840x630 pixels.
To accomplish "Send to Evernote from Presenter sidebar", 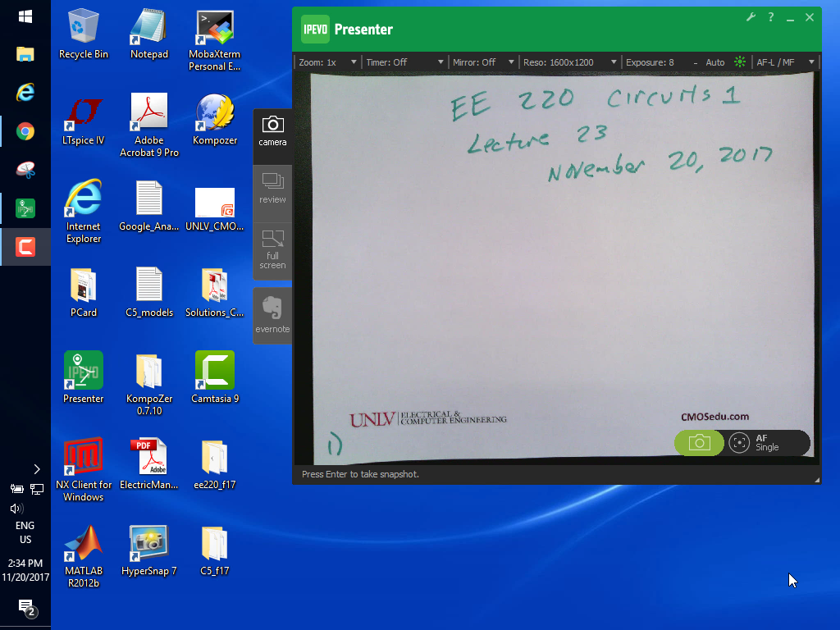I will pyautogui.click(x=272, y=315).
